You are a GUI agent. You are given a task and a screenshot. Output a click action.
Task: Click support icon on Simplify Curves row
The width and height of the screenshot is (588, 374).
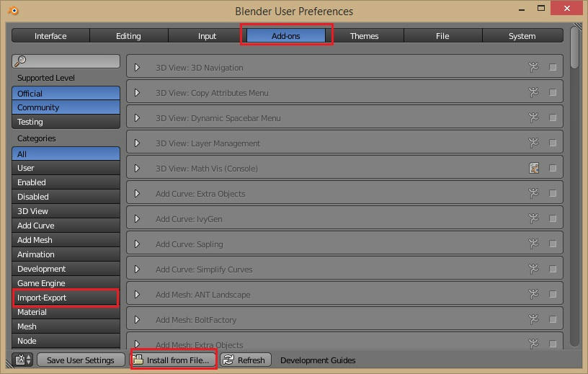(534, 269)
